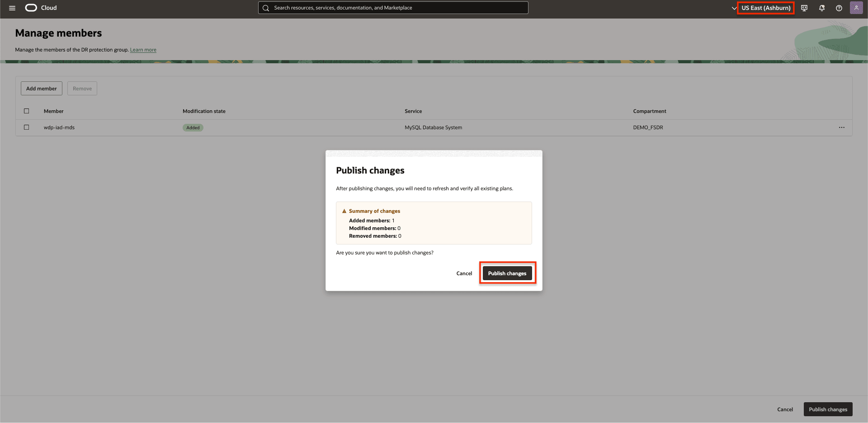Expand the Summary of changes warning section
The height and width of the screenshot is (423, 868).
[x=374, y=211]
